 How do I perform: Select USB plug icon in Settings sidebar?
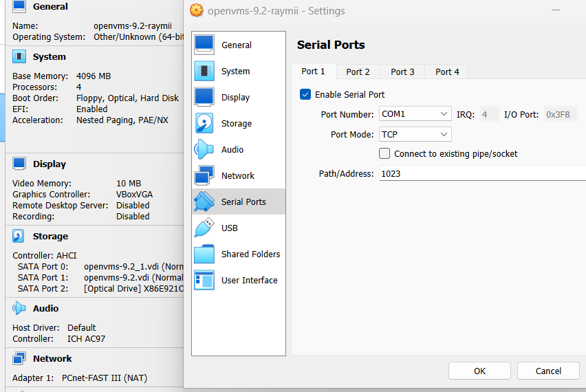(x=204, y=228)
